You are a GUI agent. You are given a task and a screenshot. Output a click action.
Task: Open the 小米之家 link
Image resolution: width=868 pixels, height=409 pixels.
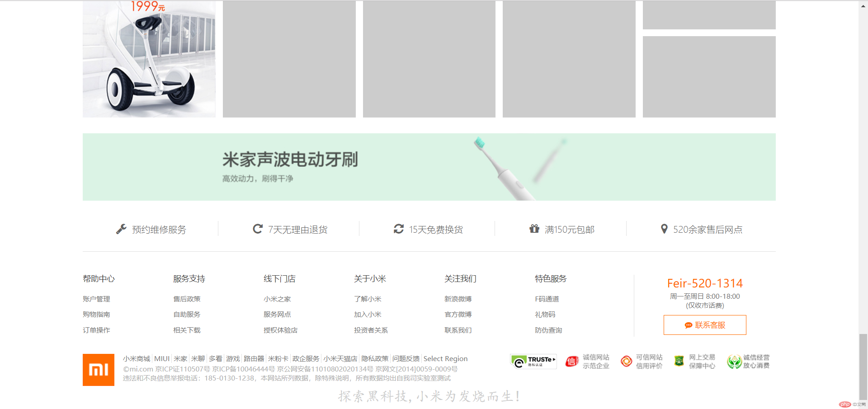(x=277, y=299)
